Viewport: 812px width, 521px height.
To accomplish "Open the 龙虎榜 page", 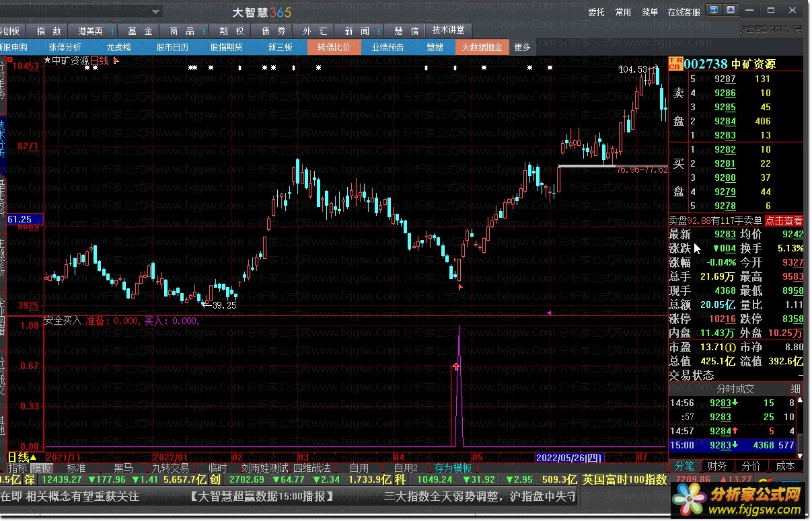I will (119, 47).
